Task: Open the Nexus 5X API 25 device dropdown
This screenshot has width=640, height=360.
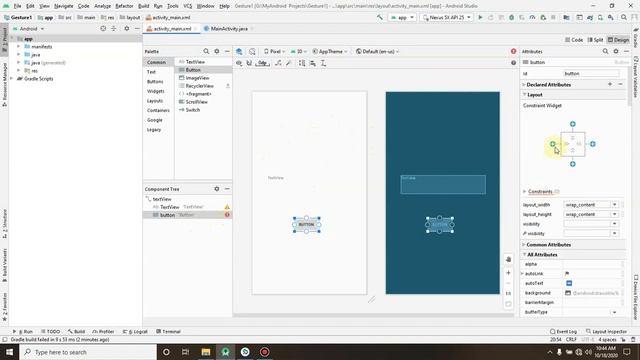Action: pyautogui.click(x=447, y=18)
